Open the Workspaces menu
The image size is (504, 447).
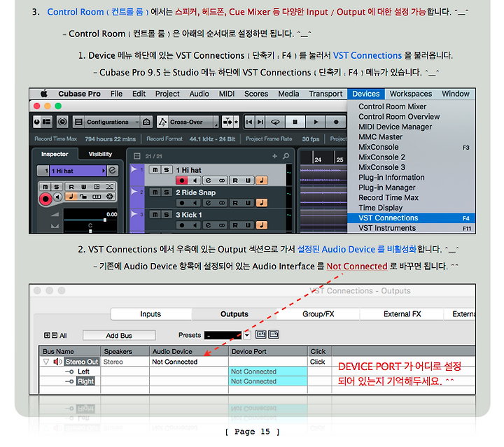click(411, 94)
